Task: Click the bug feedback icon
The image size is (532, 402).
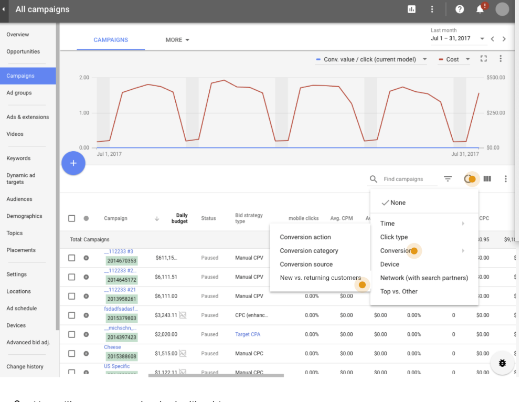Action: click(502, 363)
